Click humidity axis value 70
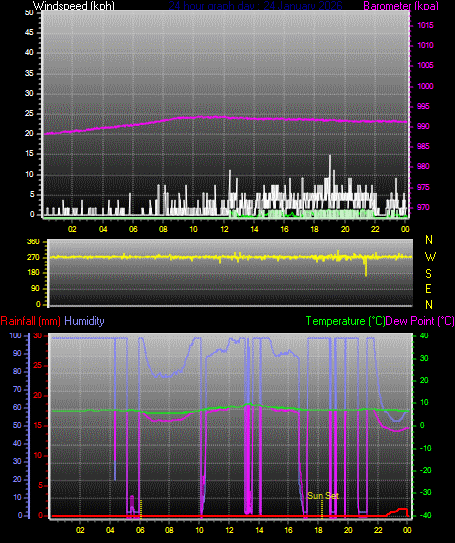The width and height of the screenshot is (455, 543). coord(17,389)
